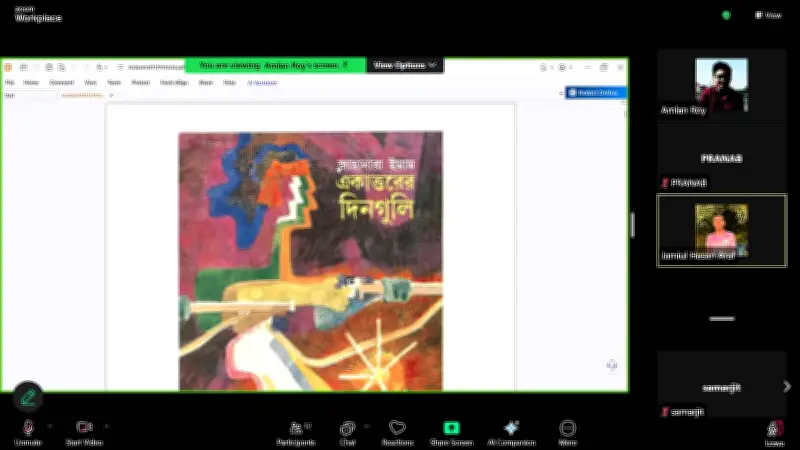
Task: Select Jamiul Hasan Araf's video thumbnail
Action: [x=721, y=228]
